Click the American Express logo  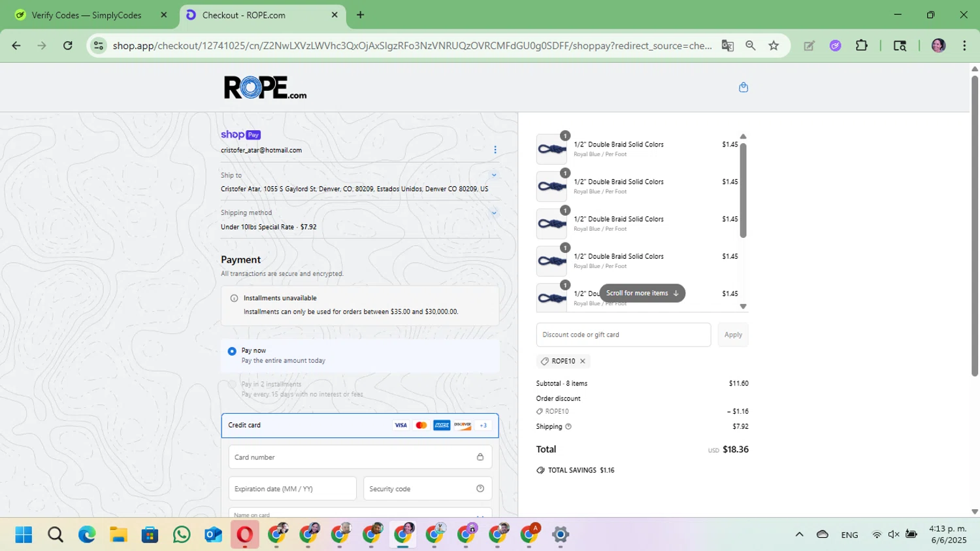tap(442, 425)
